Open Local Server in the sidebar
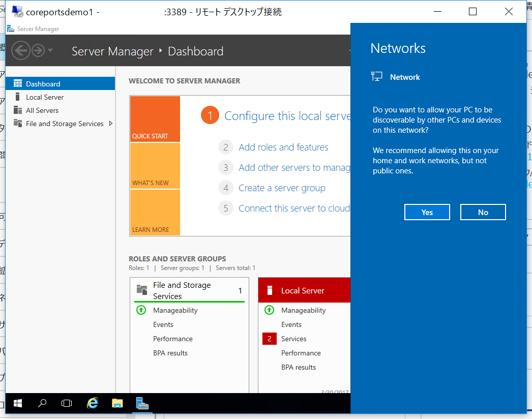Image resolution: width=532 pixels, height=419 pixels. (x=45, y=97)
